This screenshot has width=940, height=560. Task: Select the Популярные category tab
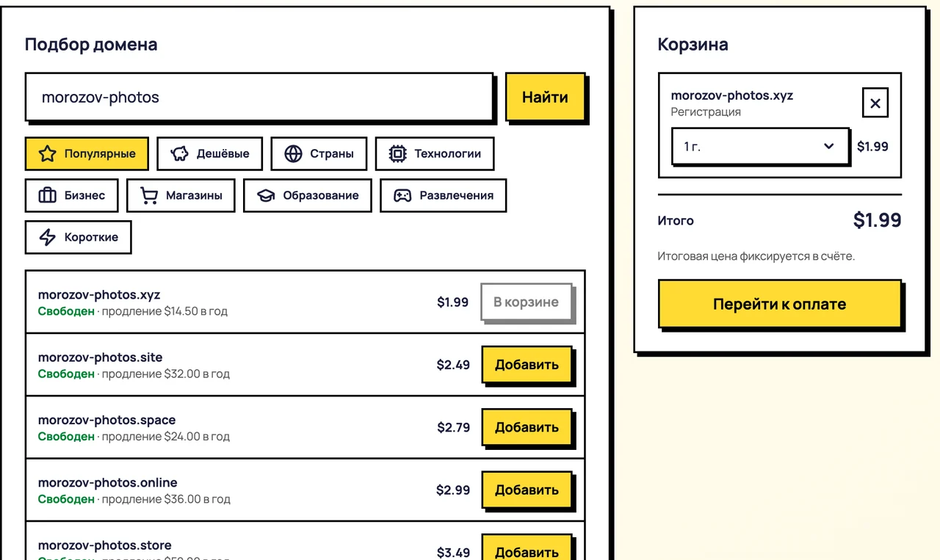pos(87,154)
